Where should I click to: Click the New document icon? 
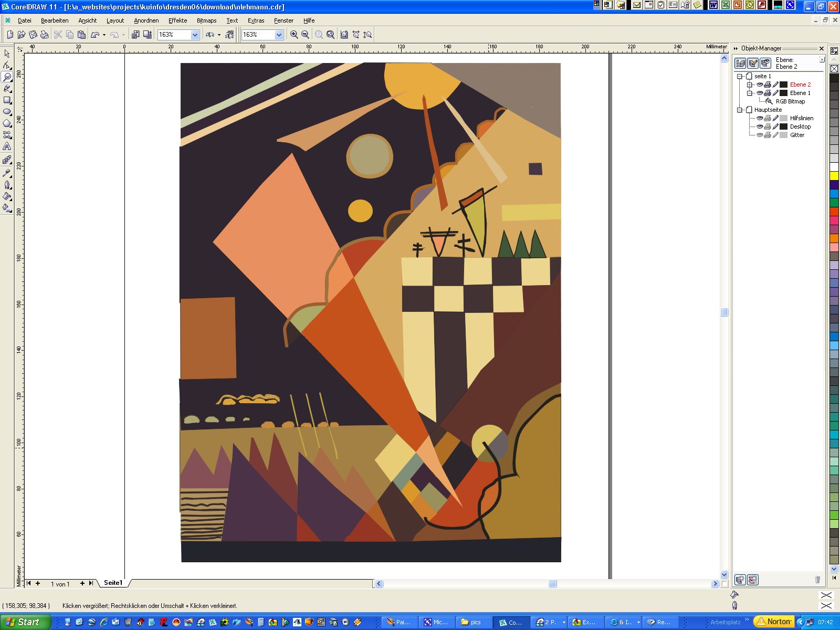click(x=10, y=35)
